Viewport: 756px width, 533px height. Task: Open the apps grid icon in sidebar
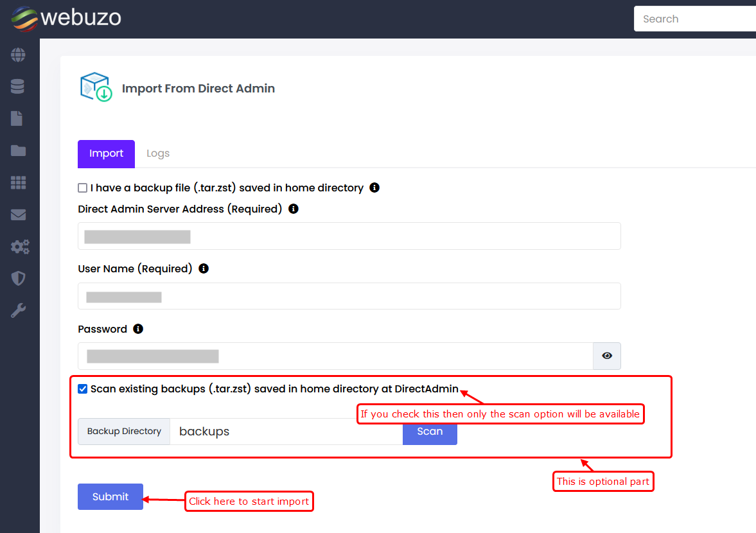(18, 183)
